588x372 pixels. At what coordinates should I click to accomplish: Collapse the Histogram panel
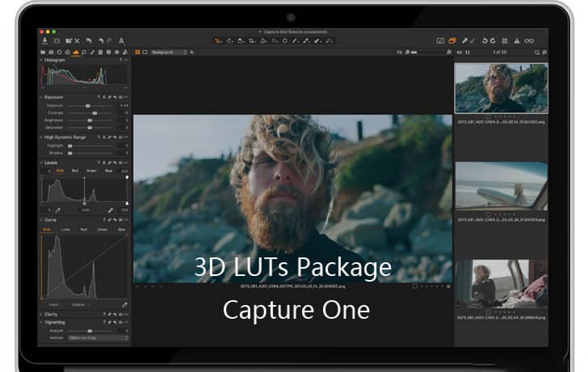(41, 60)
